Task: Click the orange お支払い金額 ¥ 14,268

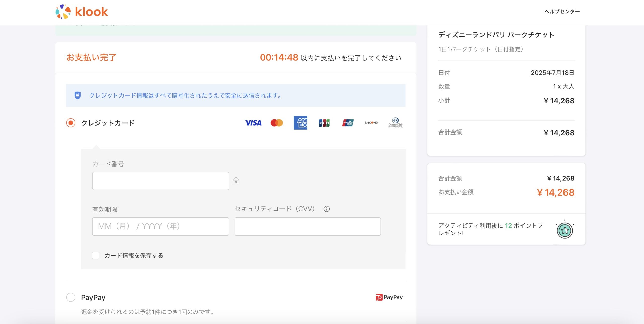Action: point(555,192)
